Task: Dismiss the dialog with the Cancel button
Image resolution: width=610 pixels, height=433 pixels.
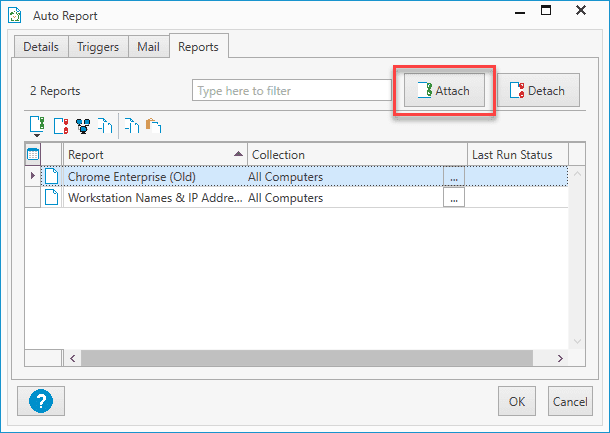Action: (570, 401)
